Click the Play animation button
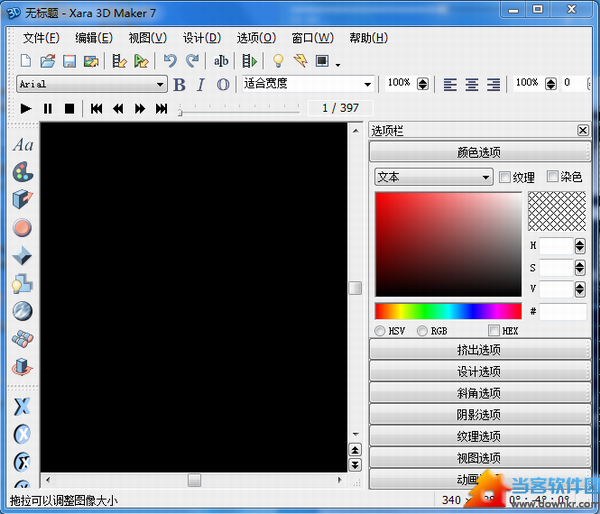 pos(26,108)
